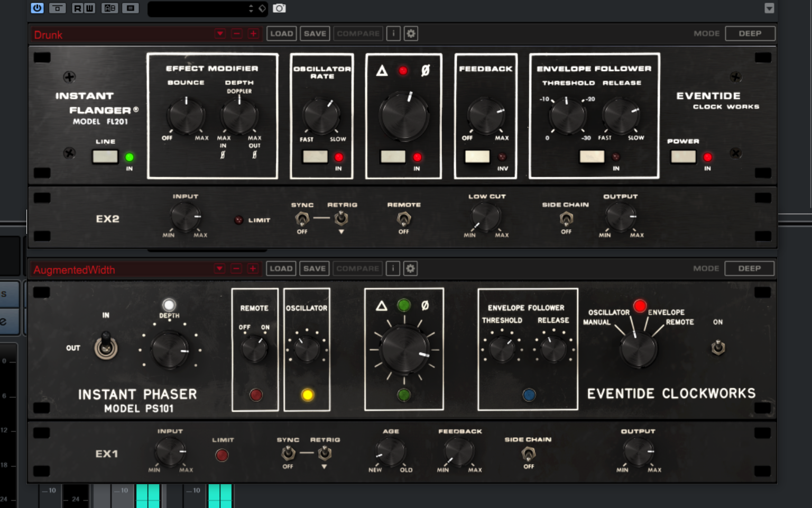Click the EX1 Feedback knob
Viewport: 812px width, 508px height.
pyautogui.click(x=459, y=452)
